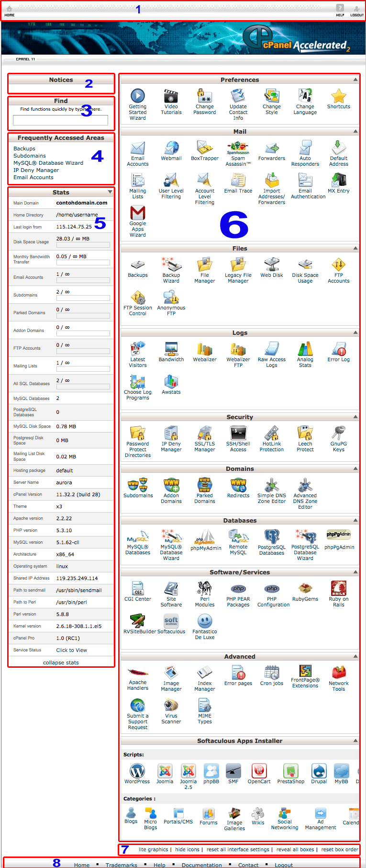Switch to lite graphics
The width and height of the screenshot is (366, 868).
pyautogui.click(x=154, y=849)
